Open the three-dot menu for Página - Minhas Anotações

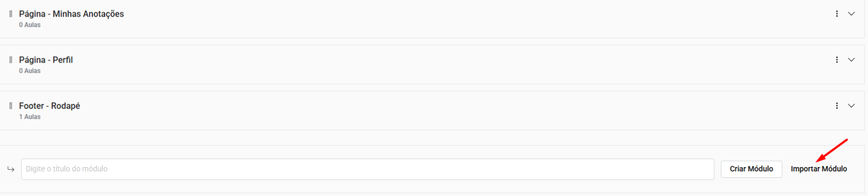pyautogui.click(x=837, y=14)
